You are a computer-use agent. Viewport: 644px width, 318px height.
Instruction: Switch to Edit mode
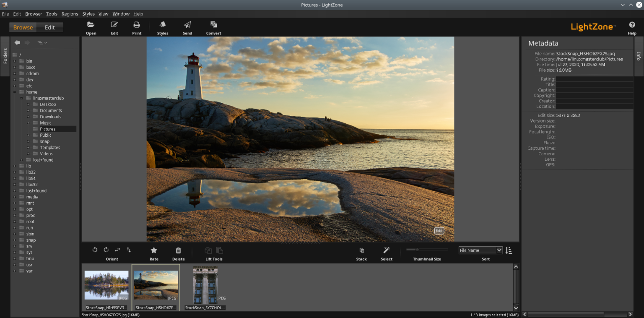[x=50, y=27]
